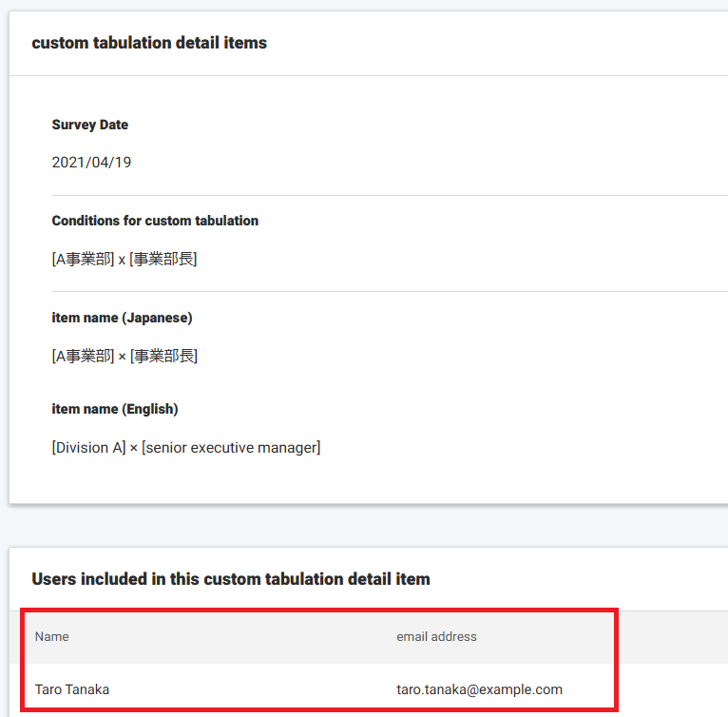
Task: Sort by the 'Name' column header
Action: 52,636
